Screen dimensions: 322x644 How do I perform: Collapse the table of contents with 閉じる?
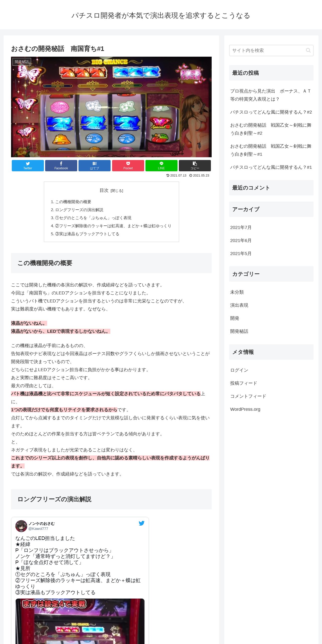(117, 191)
